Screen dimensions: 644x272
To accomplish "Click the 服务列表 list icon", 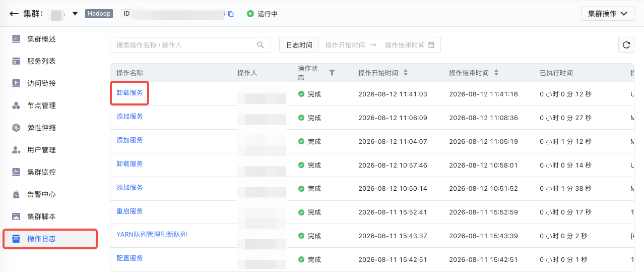I will [16, 61].
